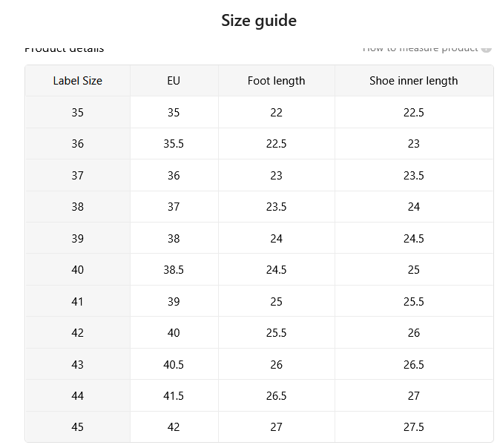
Task: Select shoe inner length 22.5 cell
Action: (414, 112)
